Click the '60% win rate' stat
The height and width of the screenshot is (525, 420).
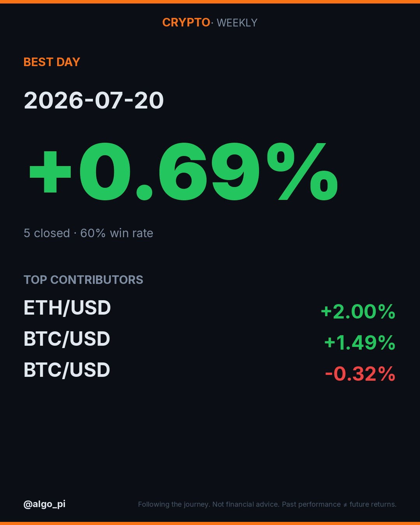click(x=117, y=233)
